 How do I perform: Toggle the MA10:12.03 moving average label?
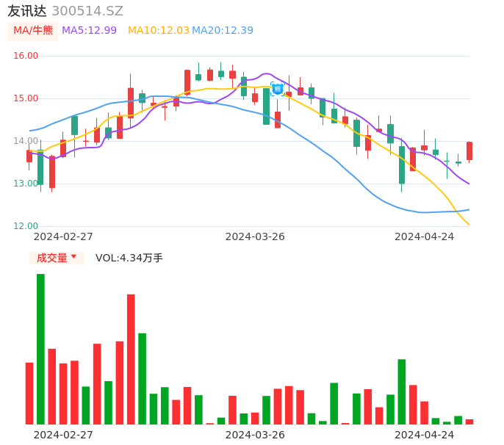pyautogui.click(x=158, y=31)
